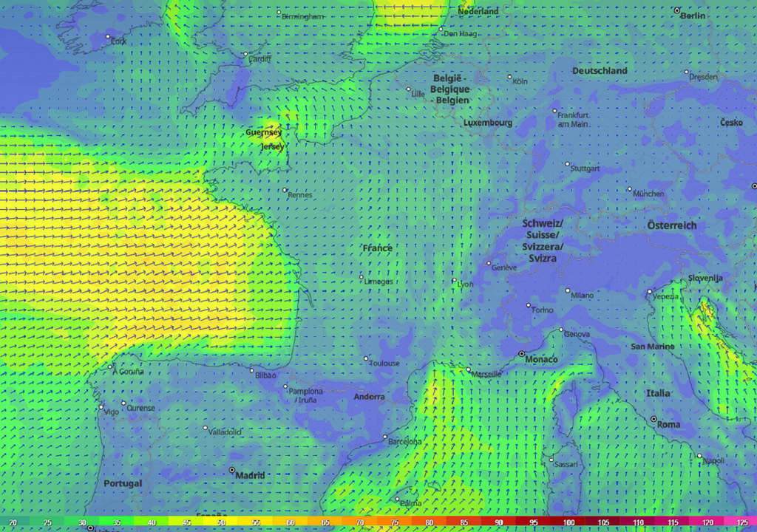Click the Deutschland country label
This screenshot has width=757, height=532.
pyautogui.click(x=600, y=71)
